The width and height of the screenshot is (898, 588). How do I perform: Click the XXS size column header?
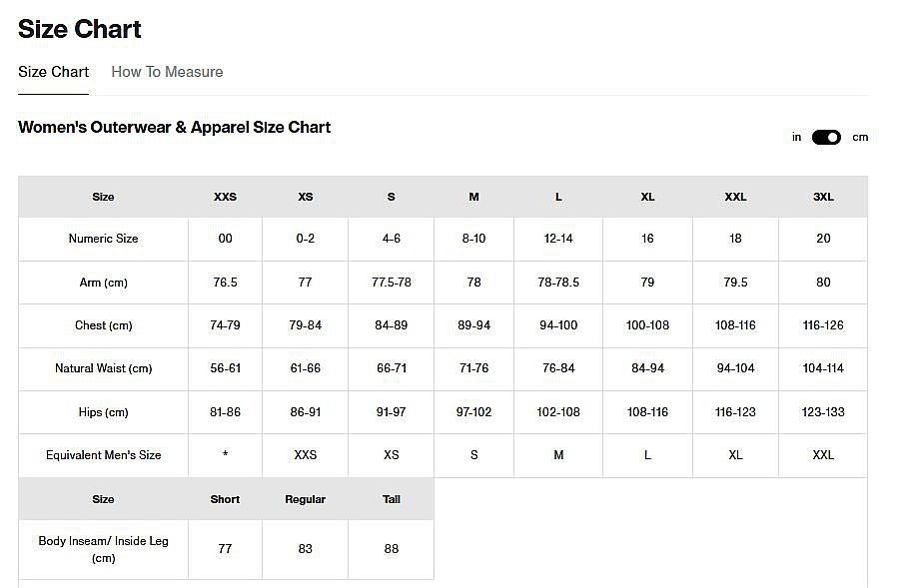tap(225, 197)
